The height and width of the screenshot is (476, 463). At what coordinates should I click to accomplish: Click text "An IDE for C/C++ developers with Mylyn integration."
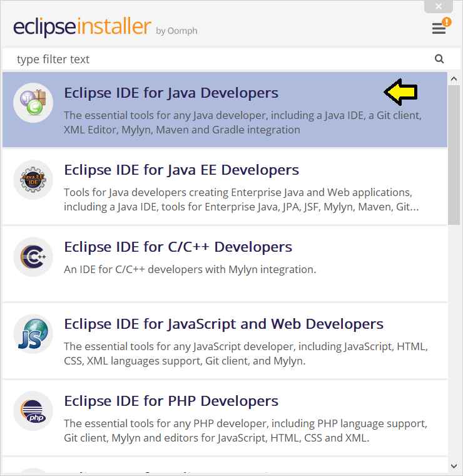190,269
